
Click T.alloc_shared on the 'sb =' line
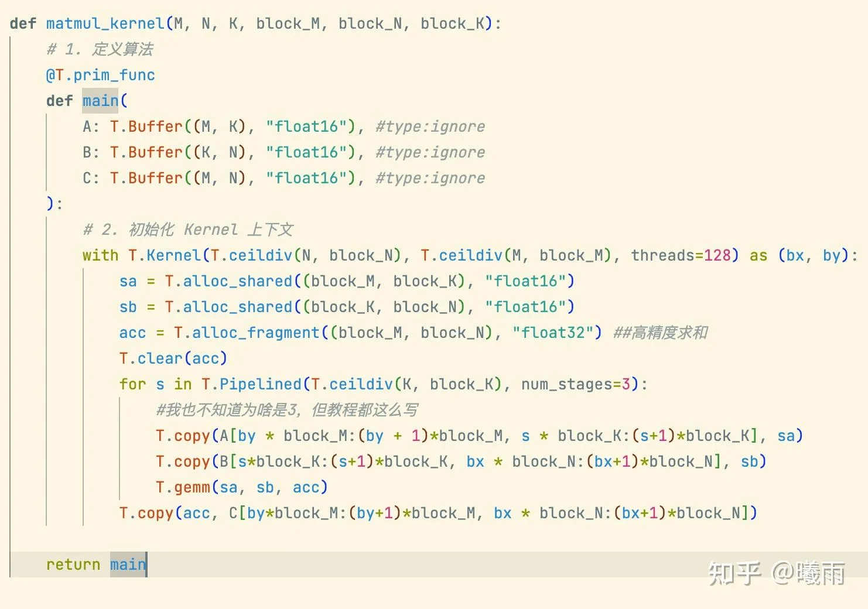[228, 307]
